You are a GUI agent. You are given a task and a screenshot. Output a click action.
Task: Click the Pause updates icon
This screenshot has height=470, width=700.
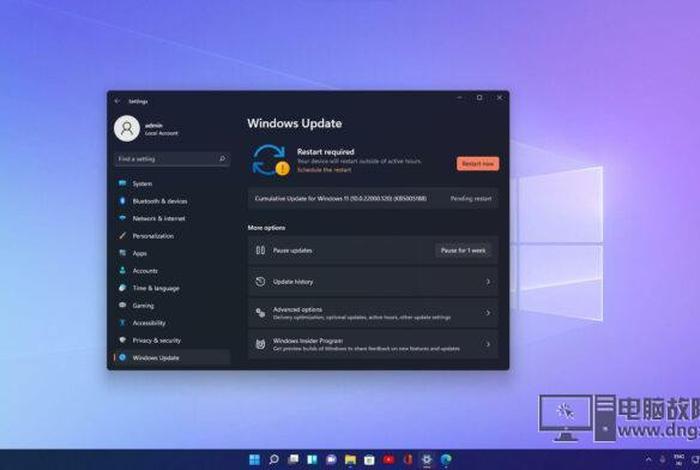coord(260,250)
